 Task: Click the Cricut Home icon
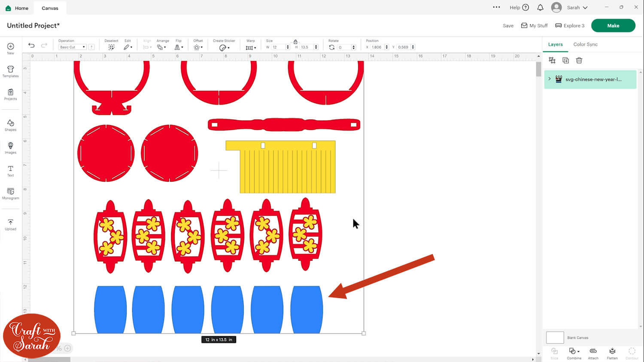[8, 8]
